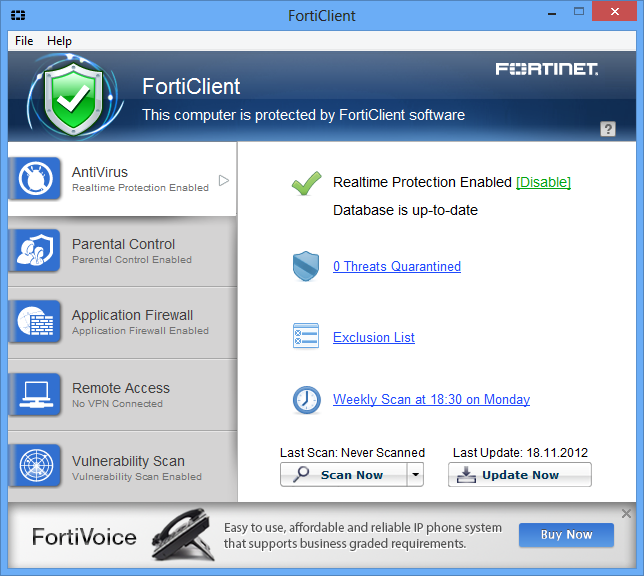Open the help question mark icon
The image size is (644, 576).
point(608,129)
